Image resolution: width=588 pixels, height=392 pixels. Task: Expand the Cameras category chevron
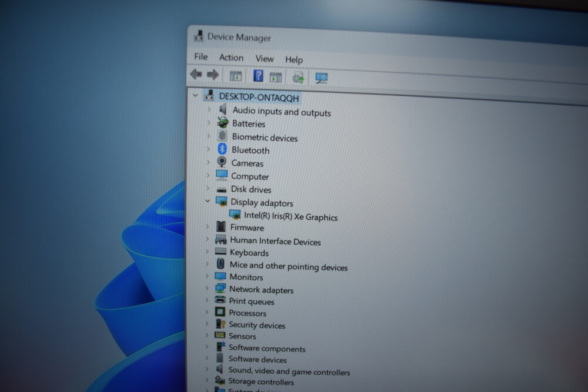tap(208, 162)
